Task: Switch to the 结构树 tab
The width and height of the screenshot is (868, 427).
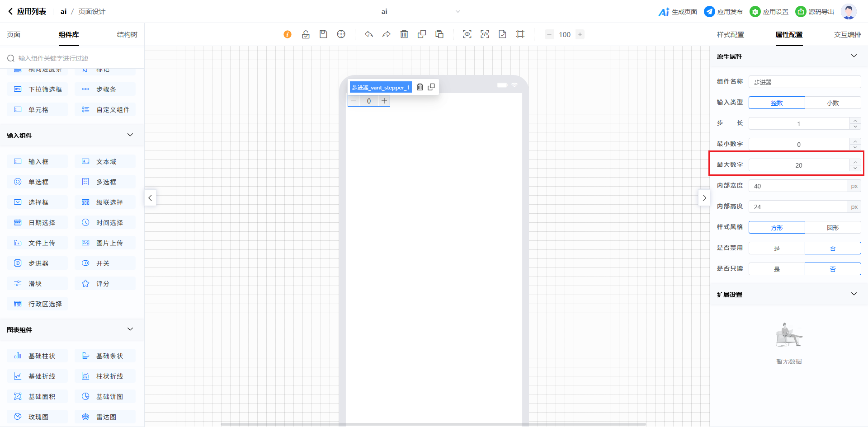Action: (127, 35)
